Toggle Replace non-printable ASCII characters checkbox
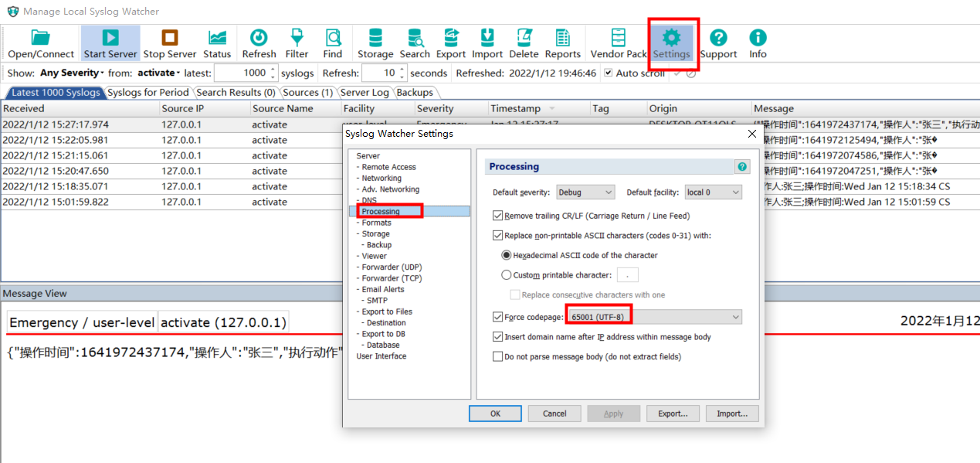 click(497, 236)
